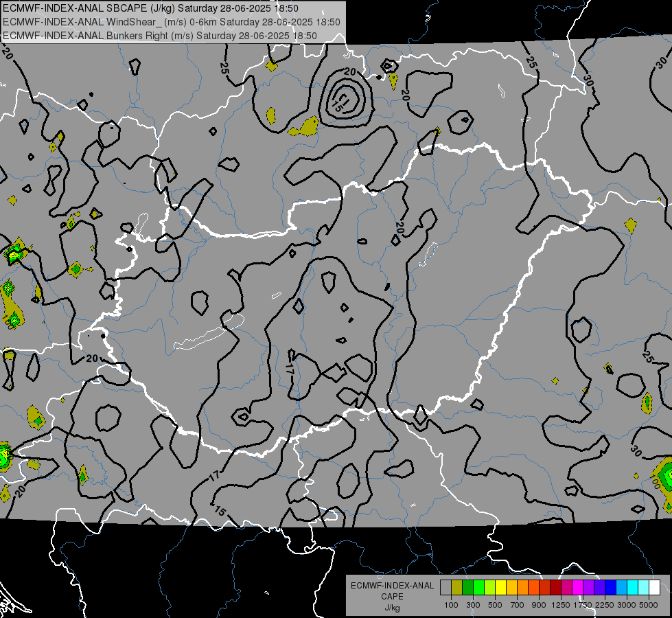The width and height of the screenshot is (672, 618).
Task: Click the 900 legend value
Action: (x=539, y=605)
